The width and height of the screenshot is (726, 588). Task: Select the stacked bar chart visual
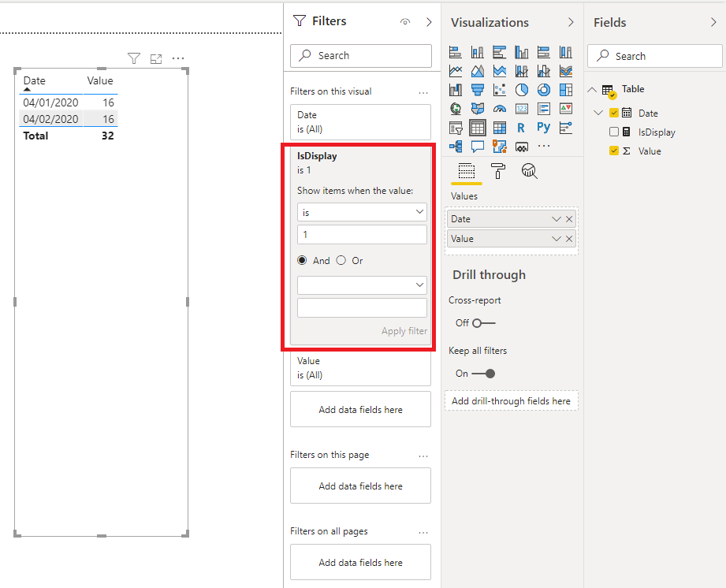click(x=455, y=52)
